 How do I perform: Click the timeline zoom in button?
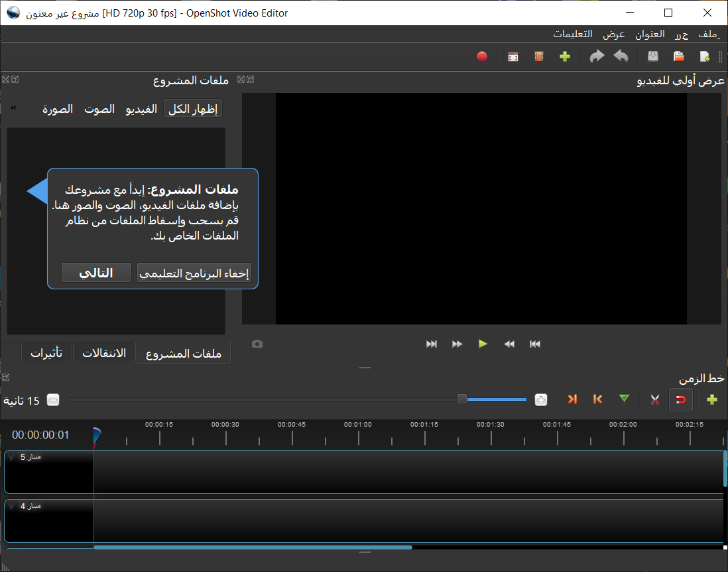[x=541, y=399]
